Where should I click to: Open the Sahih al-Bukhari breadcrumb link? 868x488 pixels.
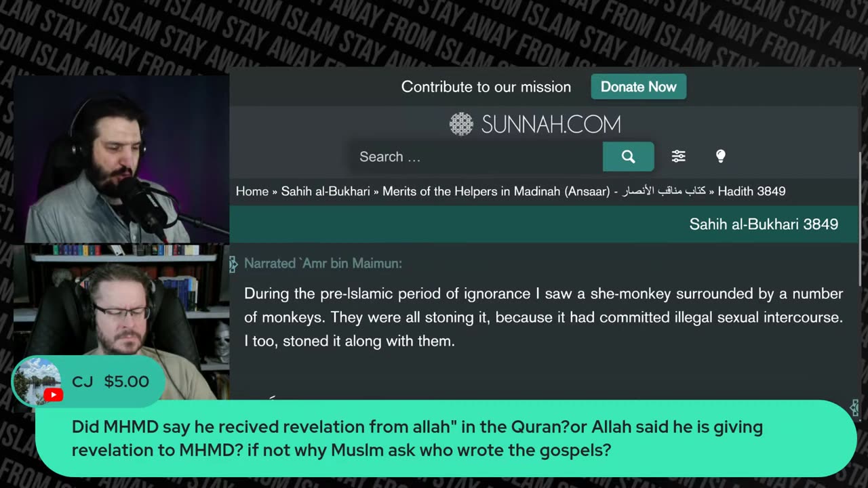pos(325,191)
